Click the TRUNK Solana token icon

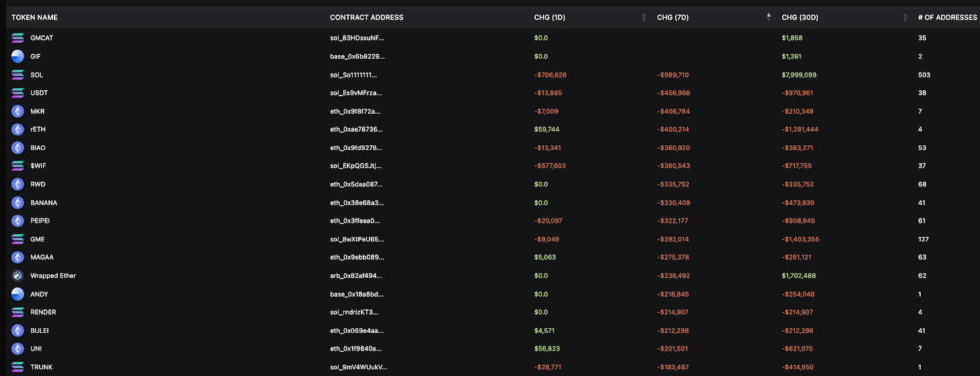pos(17,367)
